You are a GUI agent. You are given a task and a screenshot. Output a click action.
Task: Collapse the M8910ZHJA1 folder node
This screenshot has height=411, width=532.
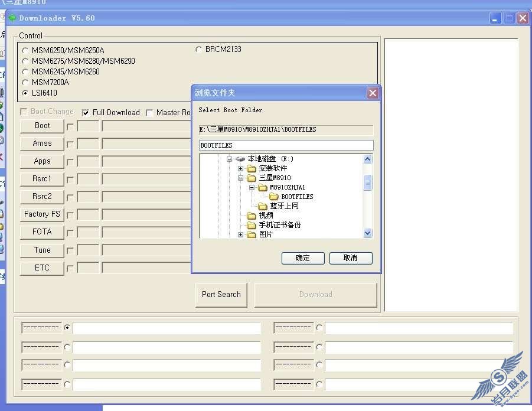pyautogui.click(x=252, y=187)
